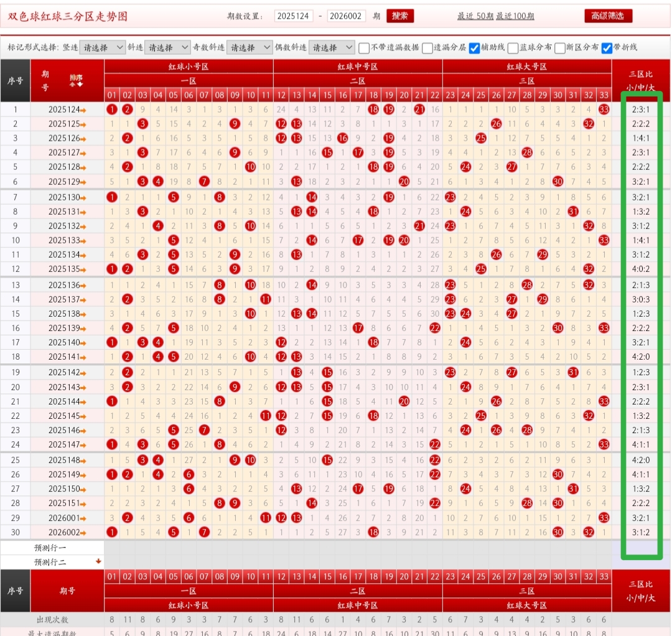Click ratio 3:0:3 for row 2025137
672x636 pixels.
[641, 299]
